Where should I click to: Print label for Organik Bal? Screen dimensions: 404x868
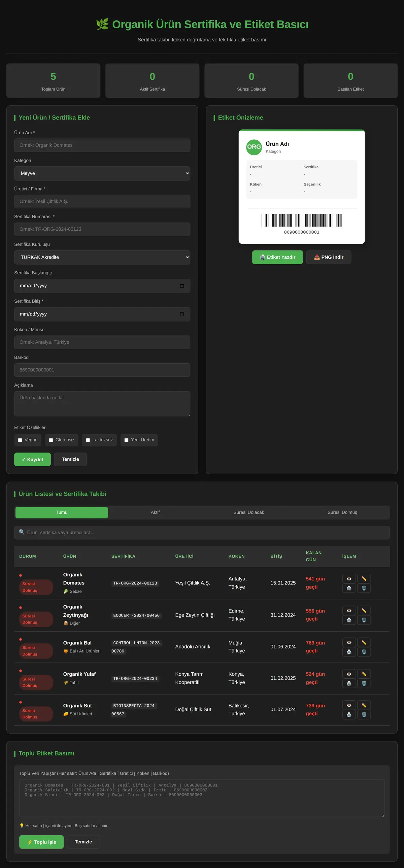coord(349,652)
